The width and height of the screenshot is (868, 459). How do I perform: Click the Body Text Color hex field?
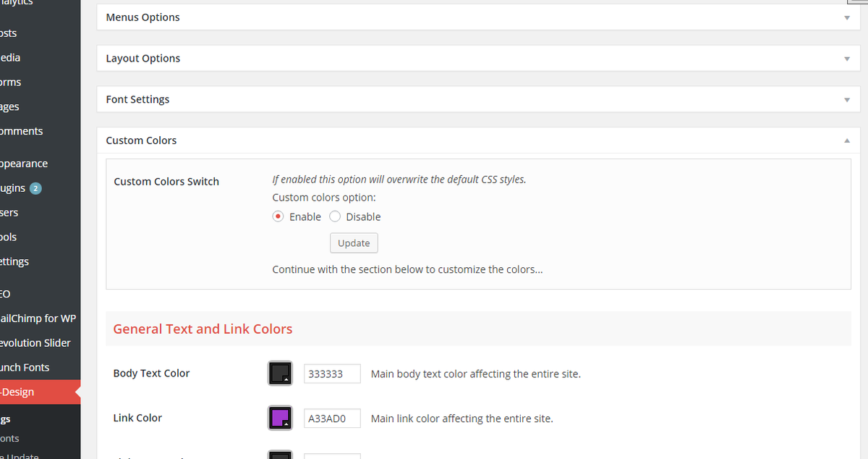click(332, 374)
